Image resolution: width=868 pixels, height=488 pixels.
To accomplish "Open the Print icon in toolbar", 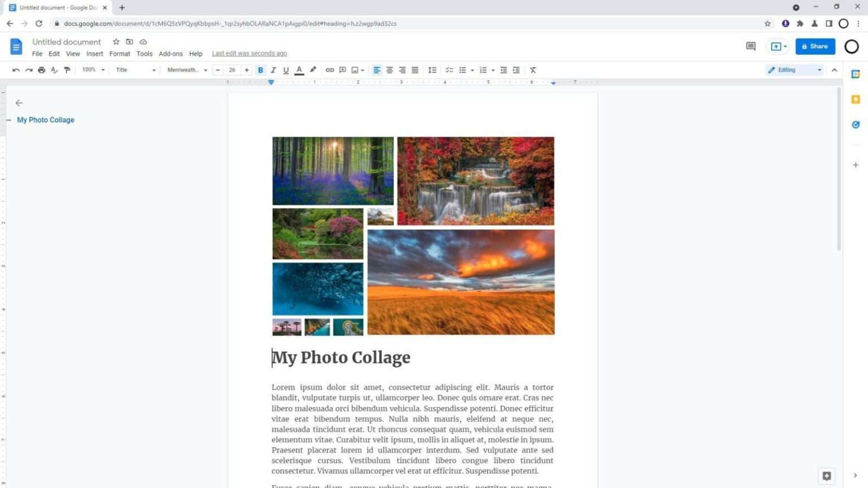I will 41,69.
